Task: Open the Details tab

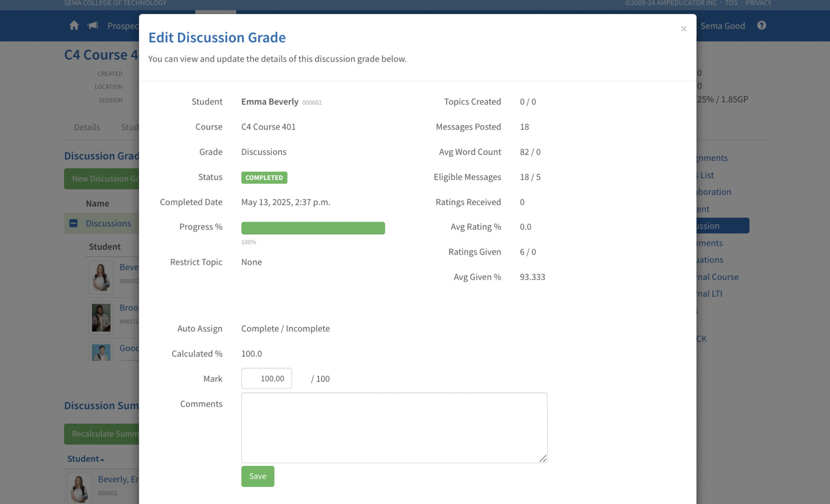Action: pos(87,127)
